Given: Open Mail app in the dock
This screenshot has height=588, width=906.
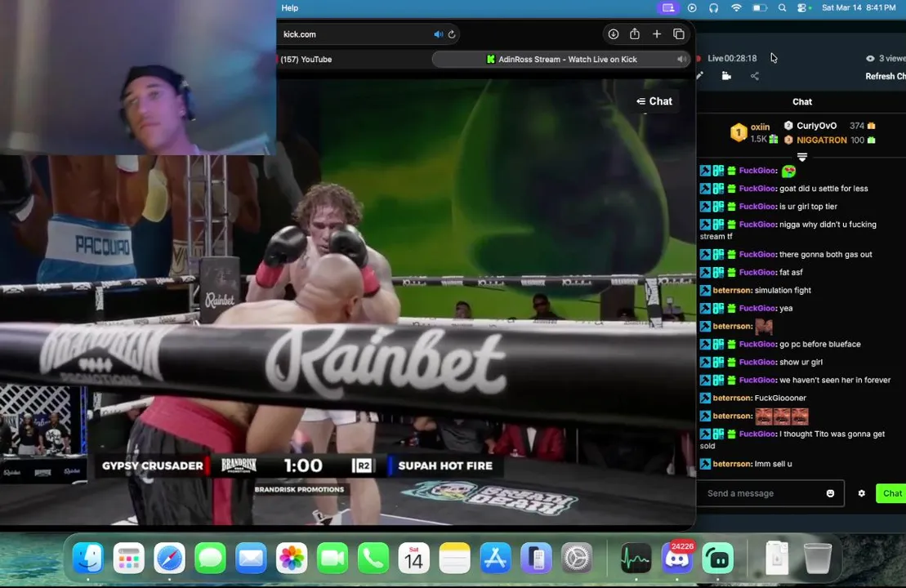Looking at the screenshot, I should [x=251, y=559].
